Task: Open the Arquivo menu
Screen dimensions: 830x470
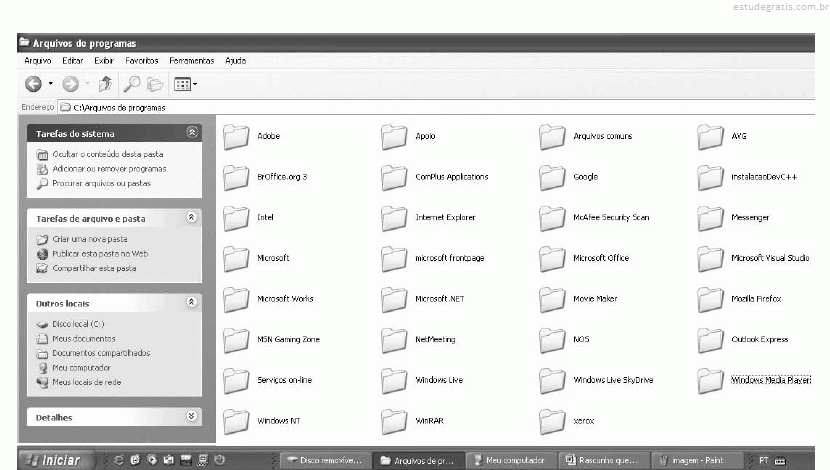Action: (38, 61)
